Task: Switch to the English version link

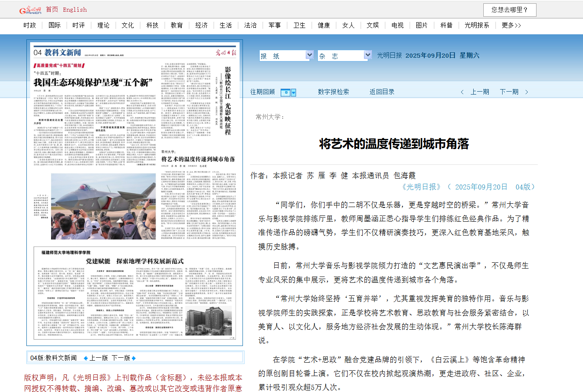Action: pos(75,10)
